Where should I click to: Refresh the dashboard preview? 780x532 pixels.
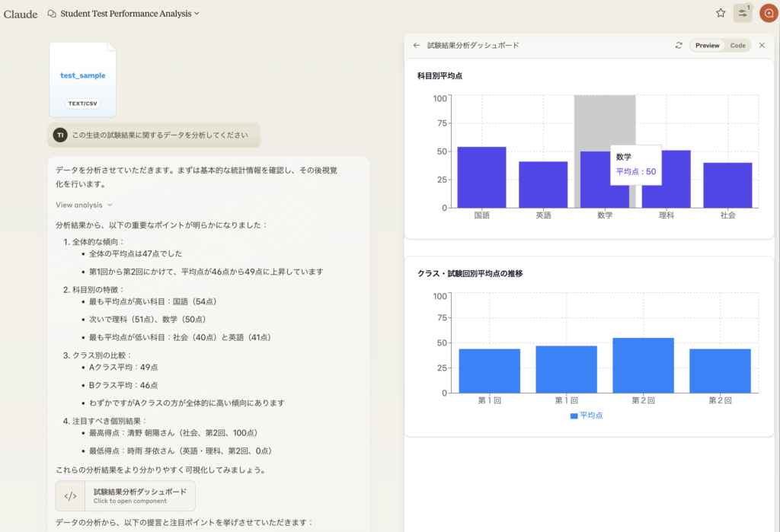(x=679, y=46)
